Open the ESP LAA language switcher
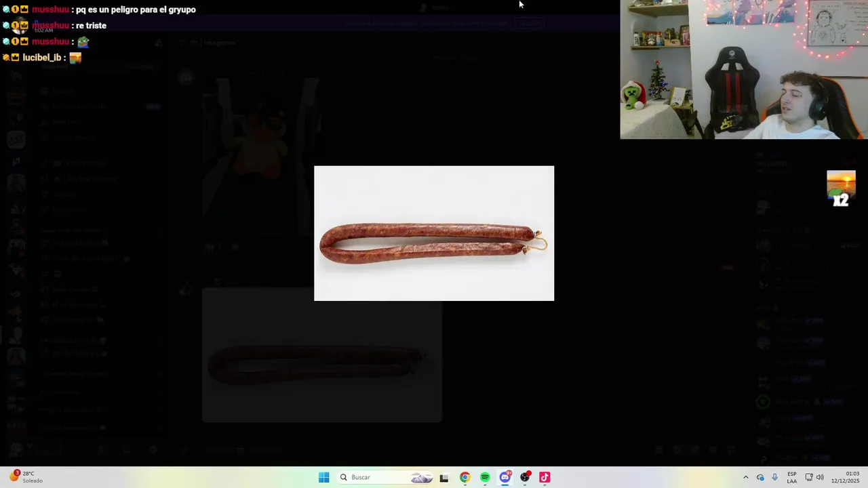 point(792,477)
